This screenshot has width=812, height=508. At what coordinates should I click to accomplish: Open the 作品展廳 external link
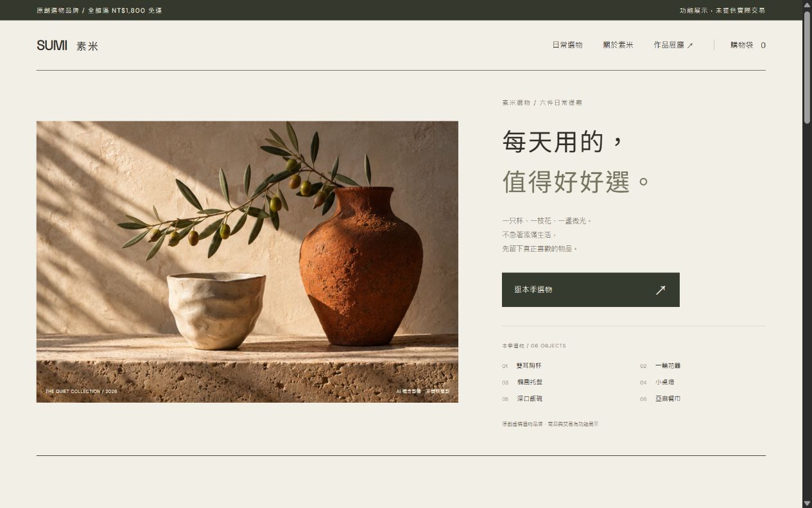click(673, 45)
